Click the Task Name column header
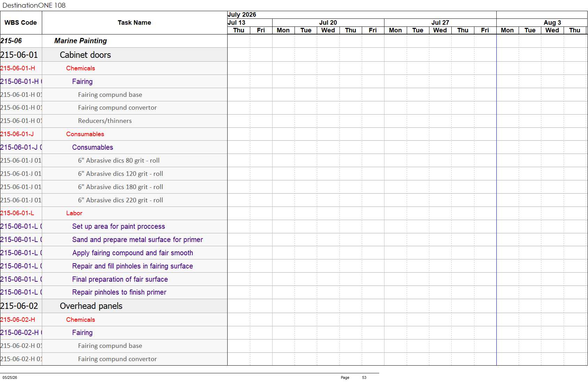Image resolution: width=588 pixels, height=382 pixels. 135,23
